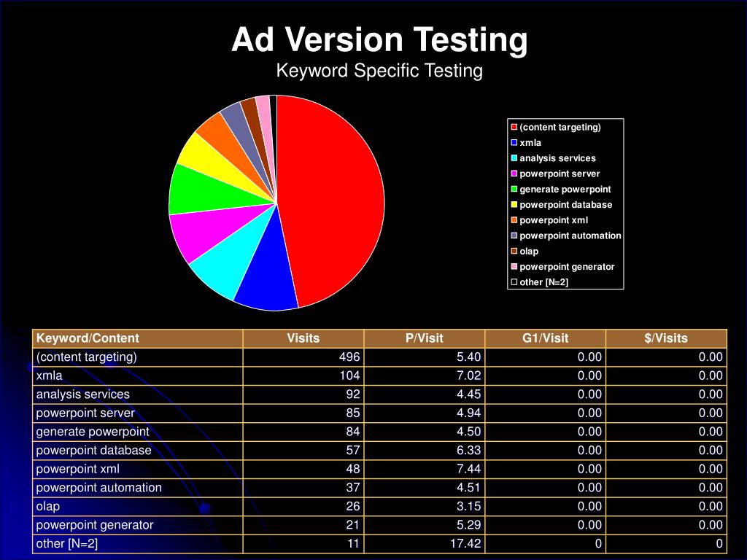747x560 pixels.
Task: Click the 'P/Visit' column header
Action: (x=424, y=338)
